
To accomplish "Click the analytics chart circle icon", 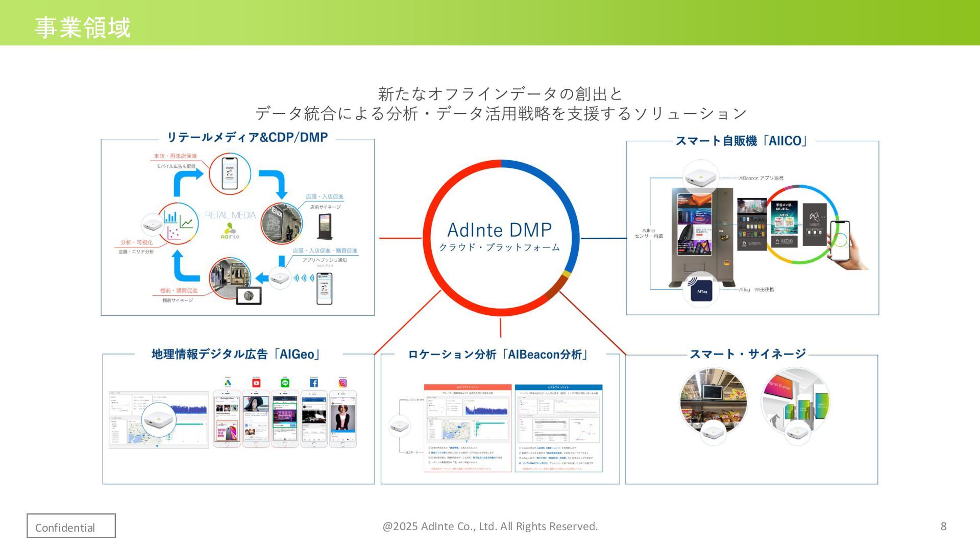I will tap(177, 224).
